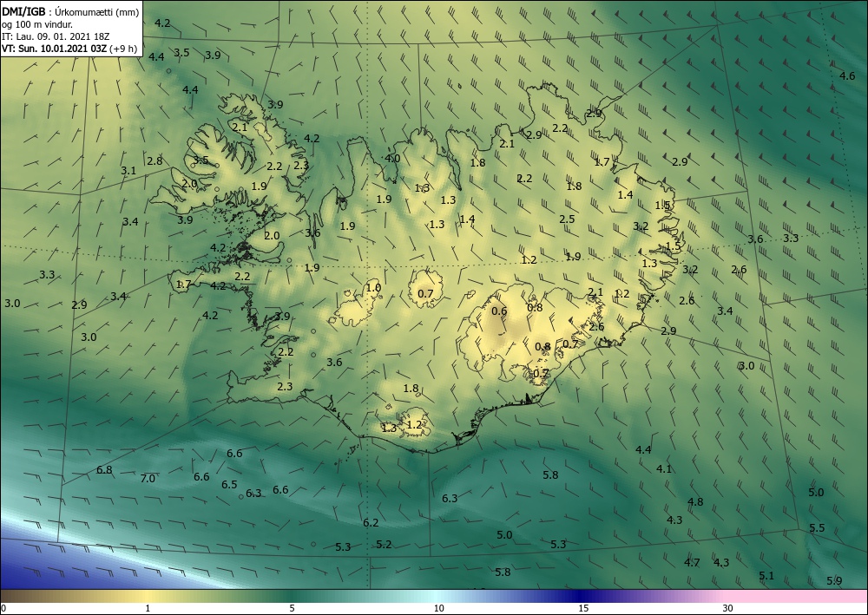Click the "DMI/IGB : Úrkomumætti (mm)" title text
Image resolution: width=868 pixels, height=615 pixels.
point(70,12)
